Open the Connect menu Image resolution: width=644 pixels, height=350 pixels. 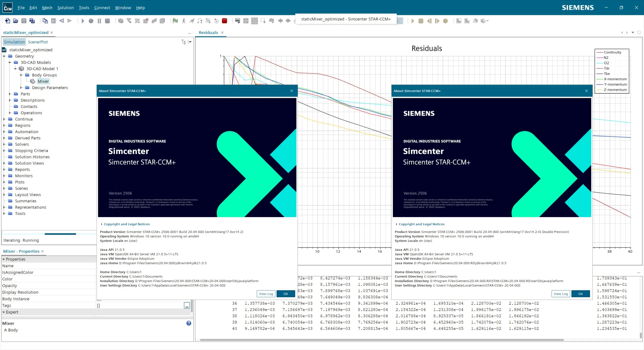(102, 8)
